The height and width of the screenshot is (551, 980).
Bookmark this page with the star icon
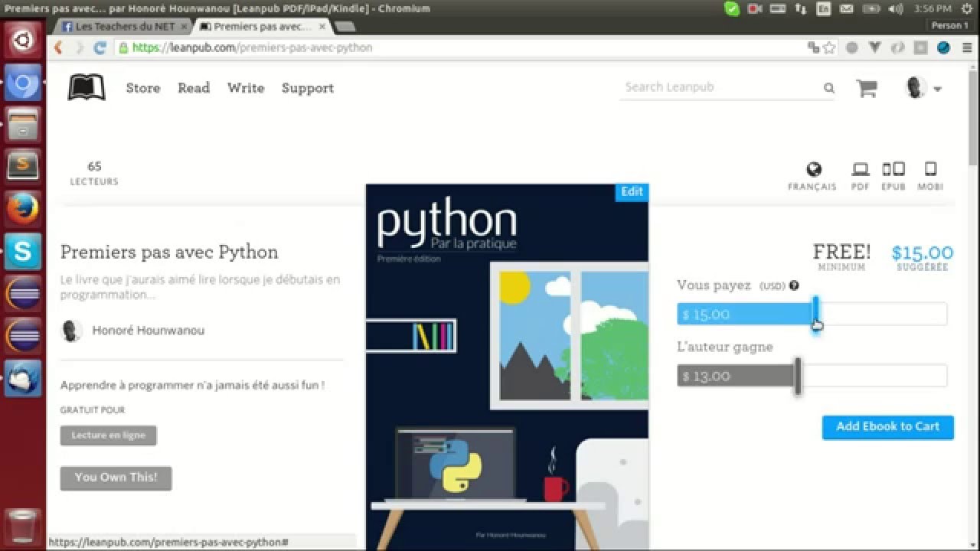[828, 47]
